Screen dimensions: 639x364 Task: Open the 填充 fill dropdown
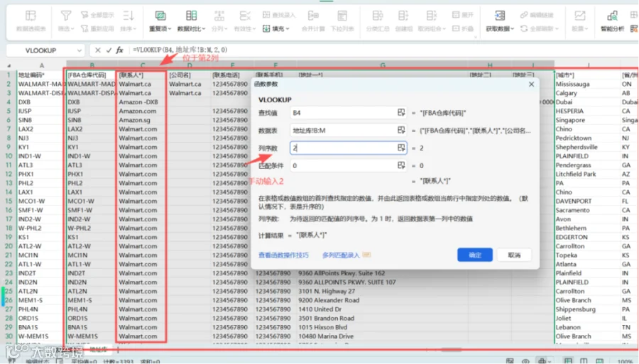[x=276, y=28]
